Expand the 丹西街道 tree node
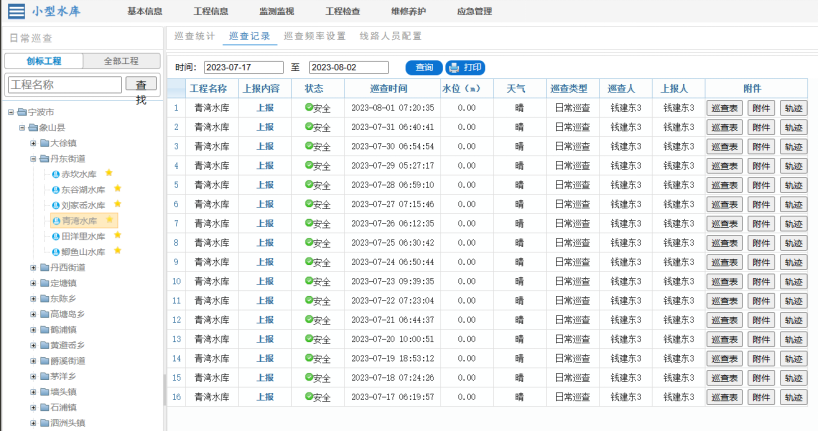The width and height of the screenshot is (818, 431). pyautogui.click(x=33, y=267)
